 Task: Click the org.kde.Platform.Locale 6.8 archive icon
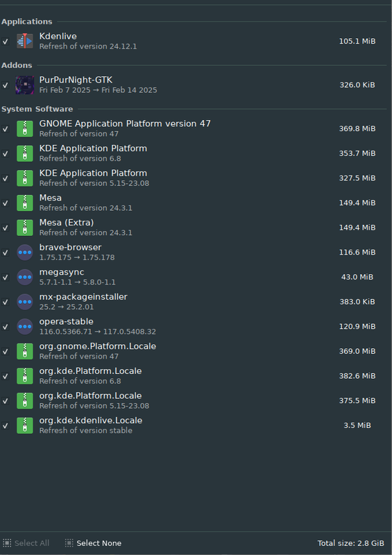(x=25, y=376)
